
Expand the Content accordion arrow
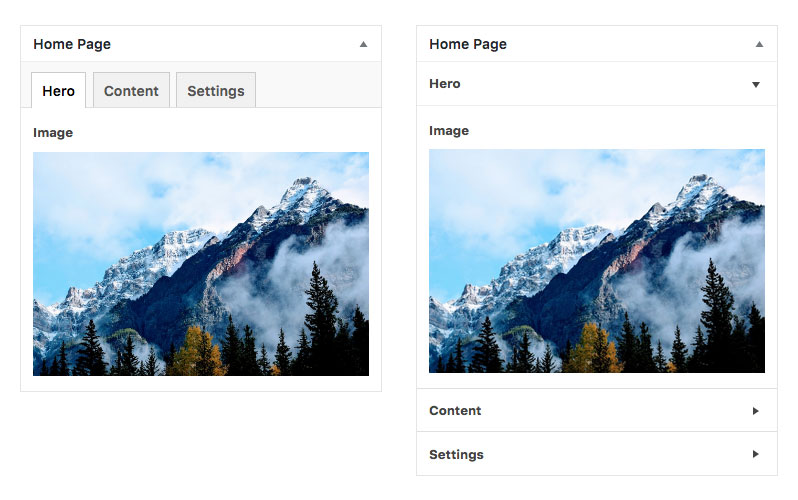(x=756, y=411)
